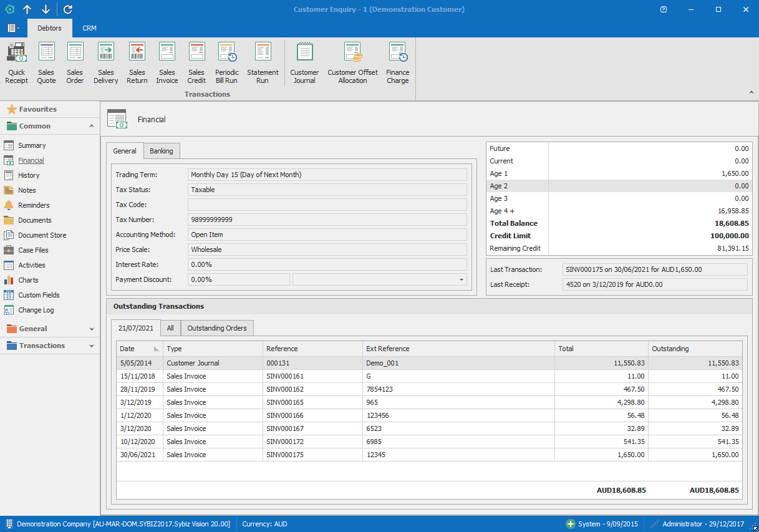Show the Outstanding Orders tab
The height and width of the screenshot is (532, 759).
click(216, 328)
